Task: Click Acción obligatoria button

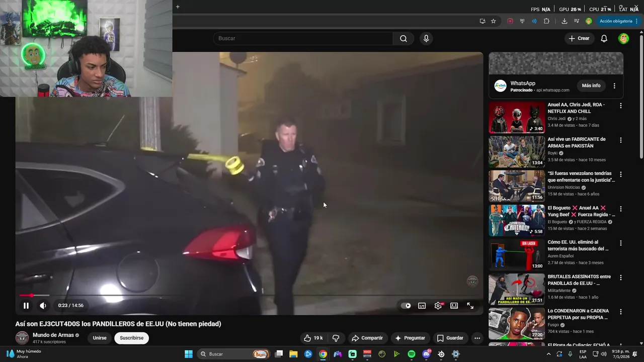Action: click(618, 21)
